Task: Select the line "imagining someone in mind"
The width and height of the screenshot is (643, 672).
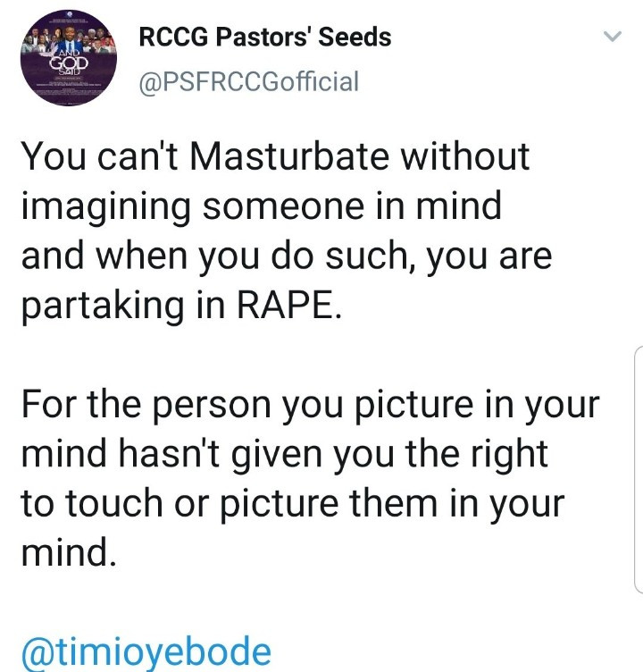Action: 261,206
